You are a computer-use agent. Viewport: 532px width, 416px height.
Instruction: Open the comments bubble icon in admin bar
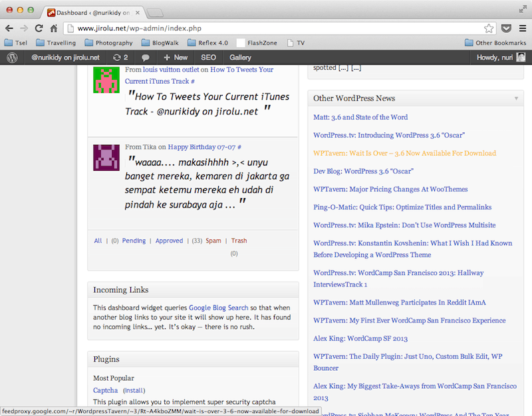click(146, 58)
